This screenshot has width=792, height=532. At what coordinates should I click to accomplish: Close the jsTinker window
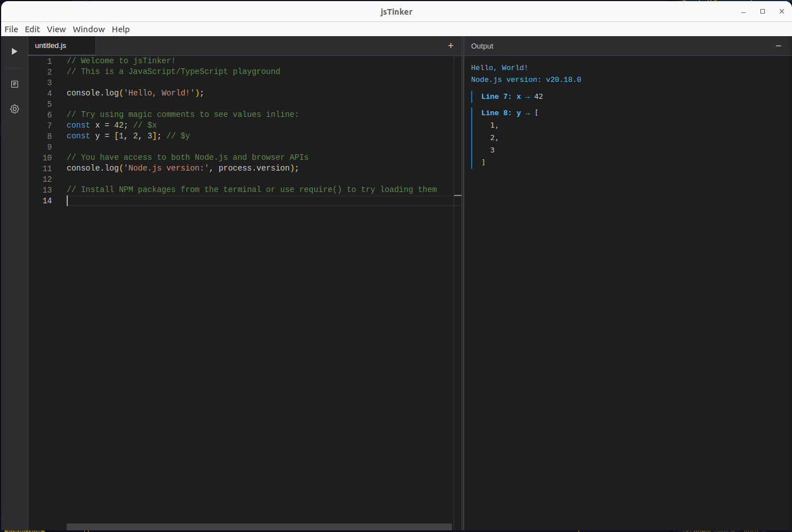point(782,11)
